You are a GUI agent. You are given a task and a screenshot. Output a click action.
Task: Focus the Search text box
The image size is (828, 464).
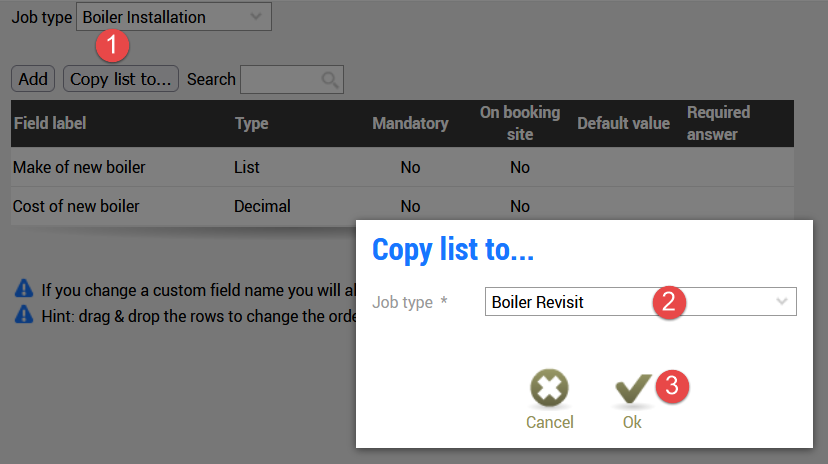tap(280, 79)
